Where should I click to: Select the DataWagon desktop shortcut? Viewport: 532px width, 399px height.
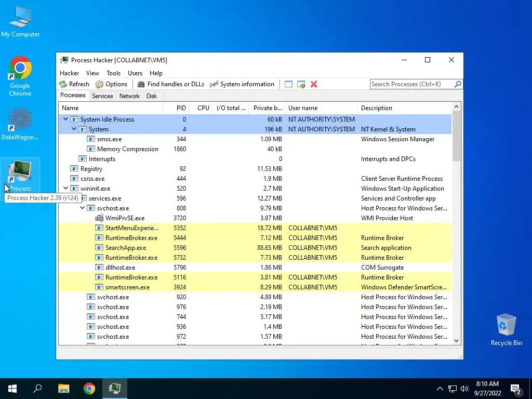click(20, 124)
